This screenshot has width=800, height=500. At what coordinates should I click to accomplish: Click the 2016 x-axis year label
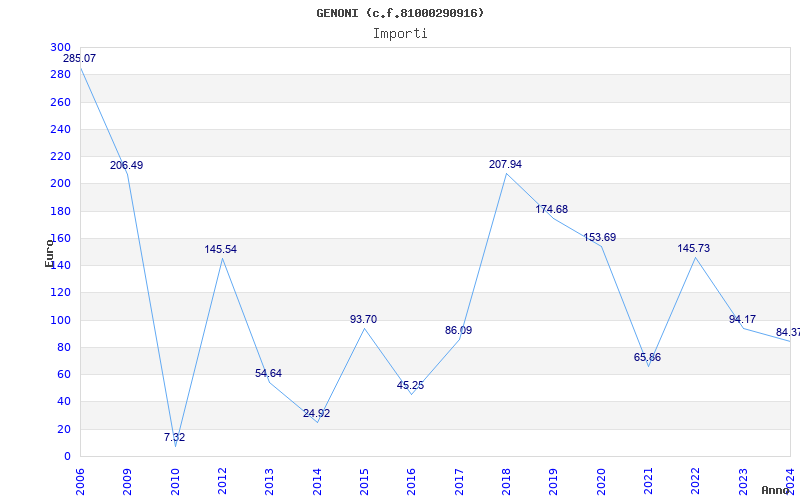pyautogui.click(x=412, y=481)
